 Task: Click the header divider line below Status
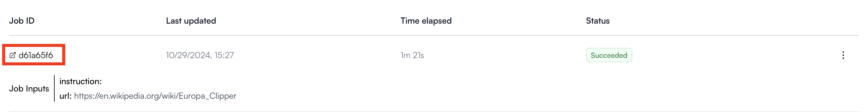point(597,35)
